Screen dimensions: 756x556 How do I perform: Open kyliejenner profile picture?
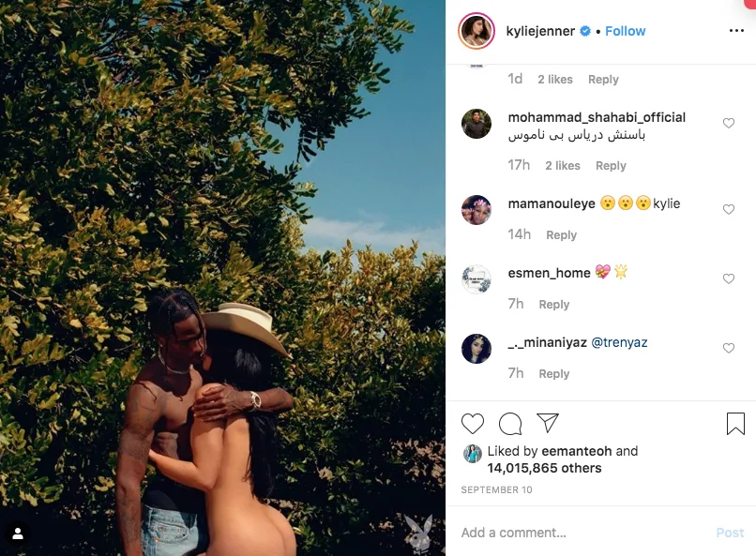click(x=476, y=31)
